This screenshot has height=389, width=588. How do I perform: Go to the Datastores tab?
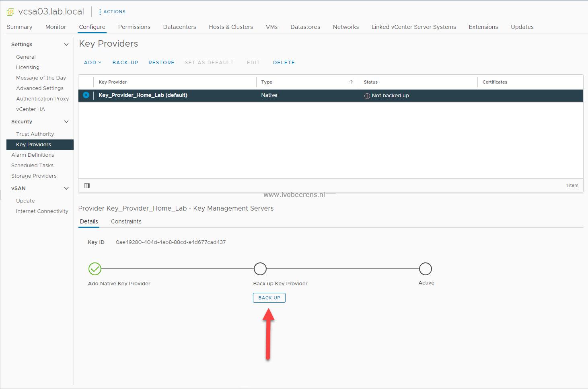(x=305, y=27)
